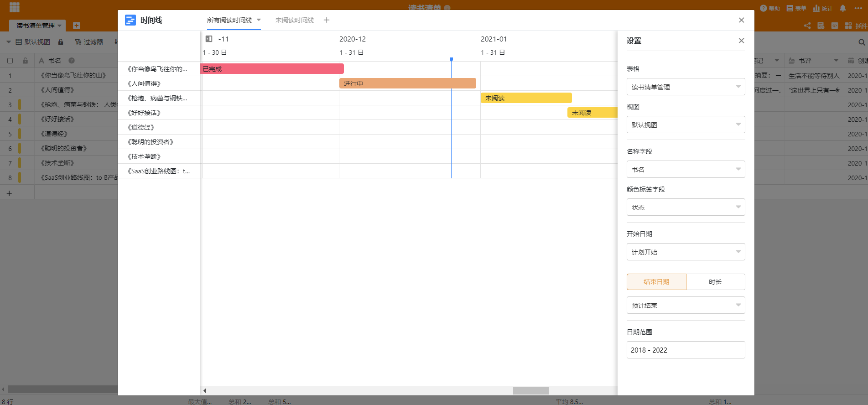Close the 时间线 plugin window

click(x=742, y=20)
